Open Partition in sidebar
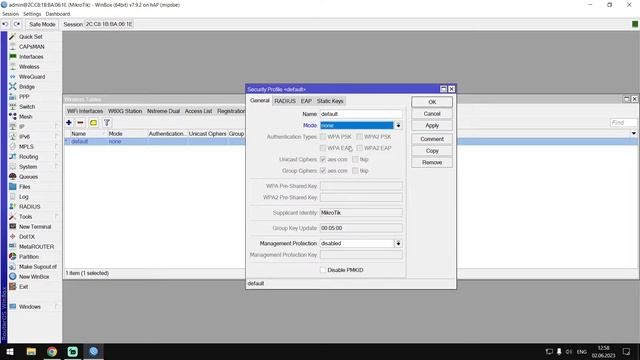The height and width of the screenshot is (360, 640). coord(29,257)
